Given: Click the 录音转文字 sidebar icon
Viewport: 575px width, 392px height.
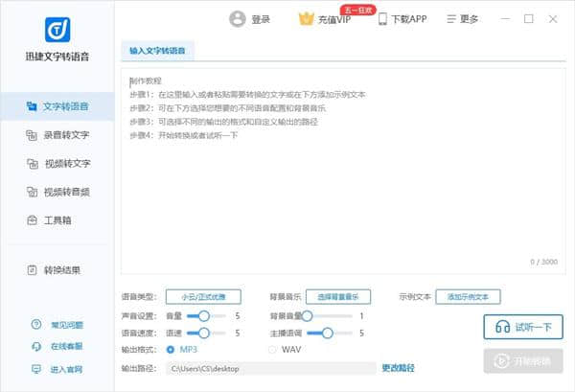Looking at the screenshot, I should pos(32,135).
